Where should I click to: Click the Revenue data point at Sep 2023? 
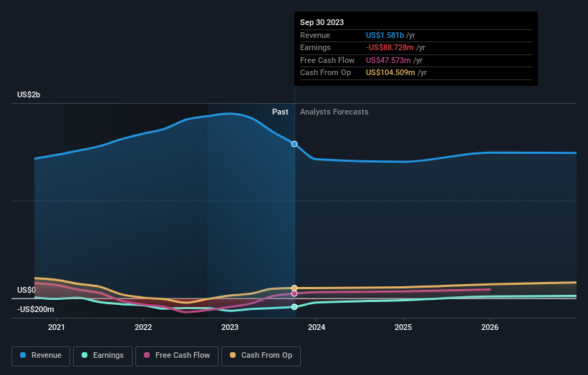click(x=294, y=144)
